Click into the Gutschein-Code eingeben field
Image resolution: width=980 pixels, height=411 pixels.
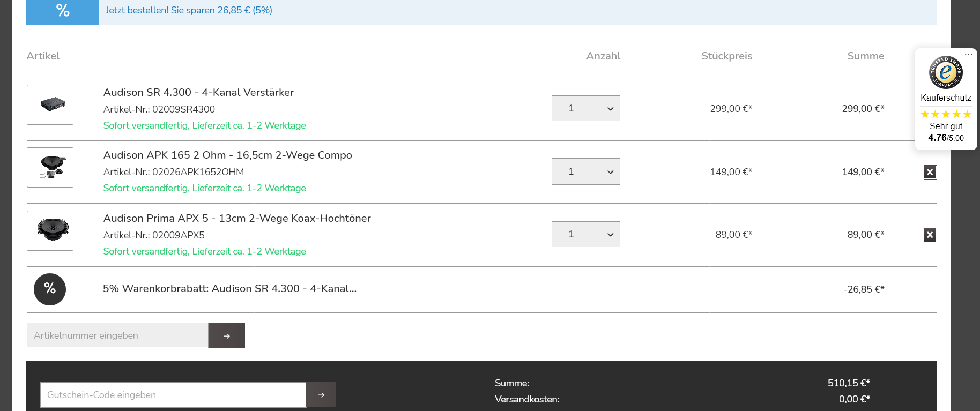[173, 395]
